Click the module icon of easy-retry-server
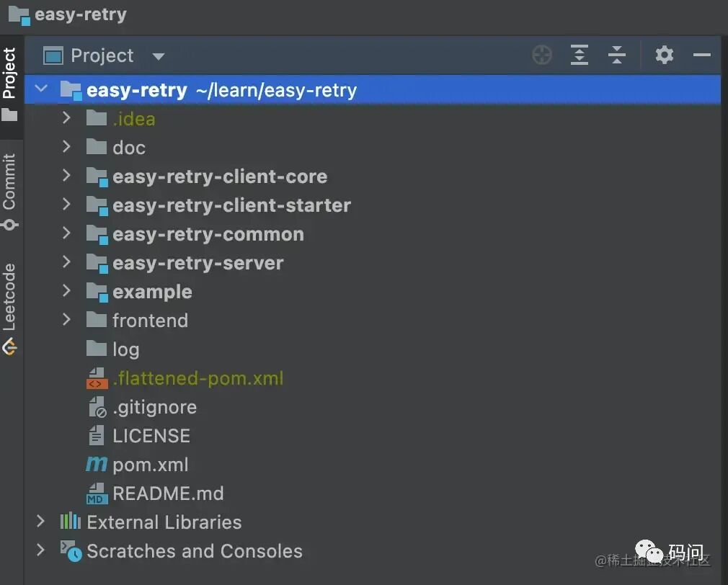Screen dimensions: 728x585 (x=97, y=263)
